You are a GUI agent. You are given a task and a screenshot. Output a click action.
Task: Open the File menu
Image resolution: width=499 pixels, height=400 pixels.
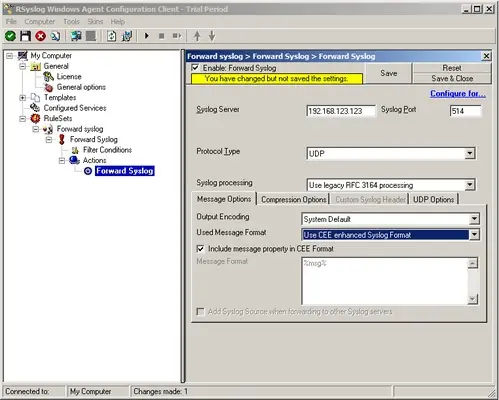[x=11, y=22]
